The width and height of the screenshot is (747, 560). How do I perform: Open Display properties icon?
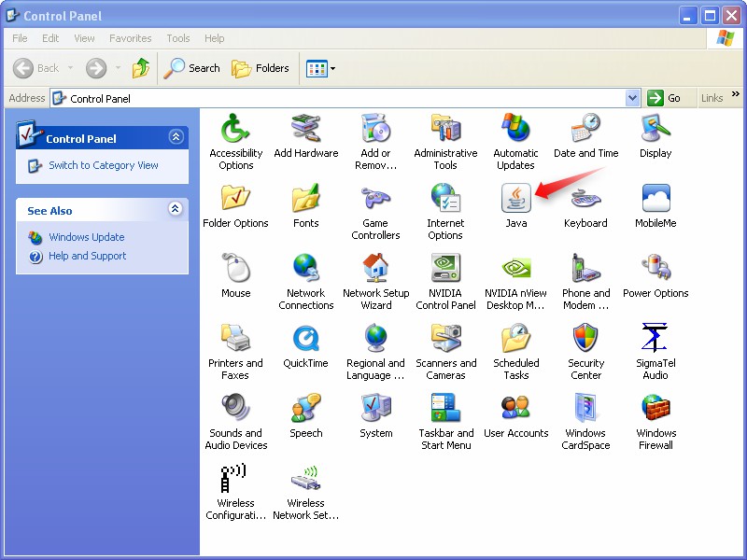click(655, 129)
